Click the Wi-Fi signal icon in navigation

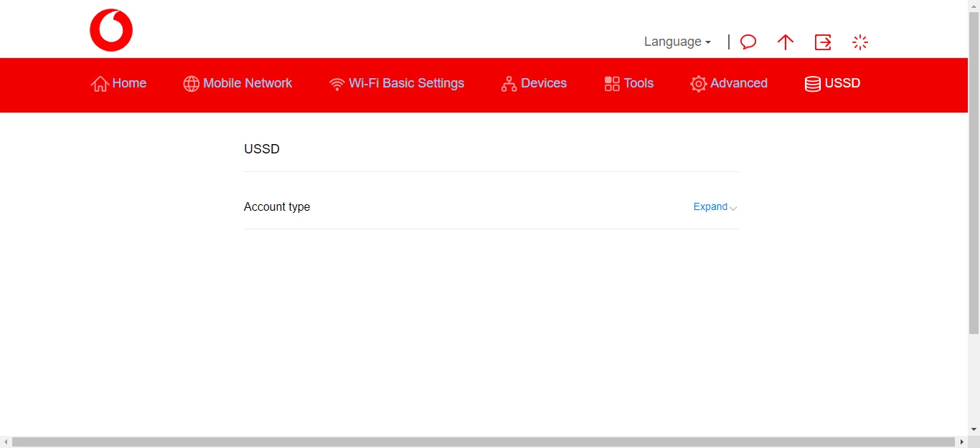click(x=337, y=83)
